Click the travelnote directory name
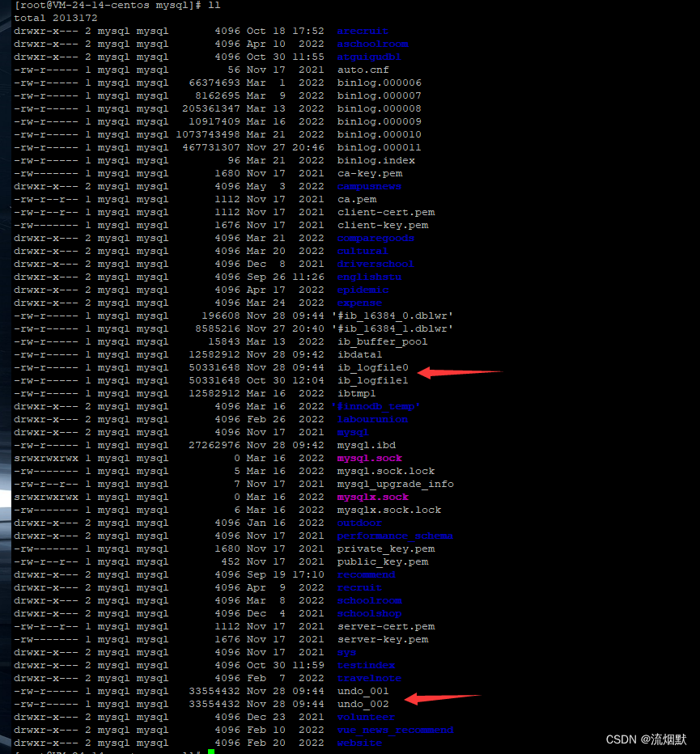Viewport: 700px width, 754px height. (x=369, y=679)
